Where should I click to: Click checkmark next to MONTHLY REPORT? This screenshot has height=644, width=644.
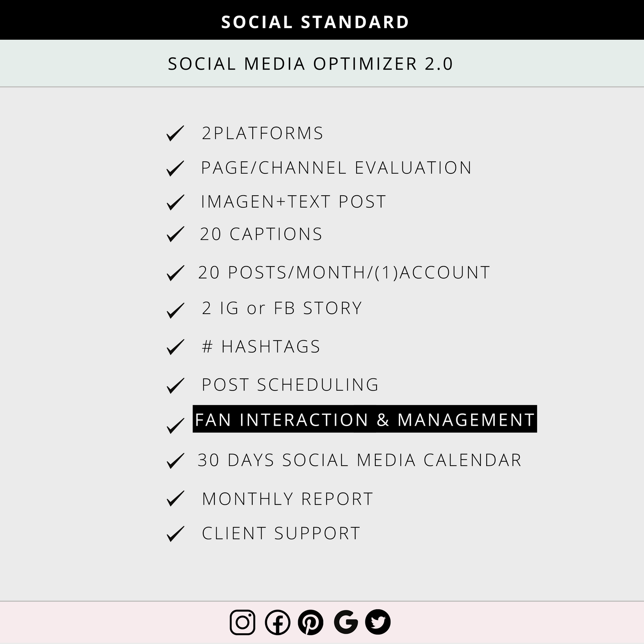click(175, 498)
